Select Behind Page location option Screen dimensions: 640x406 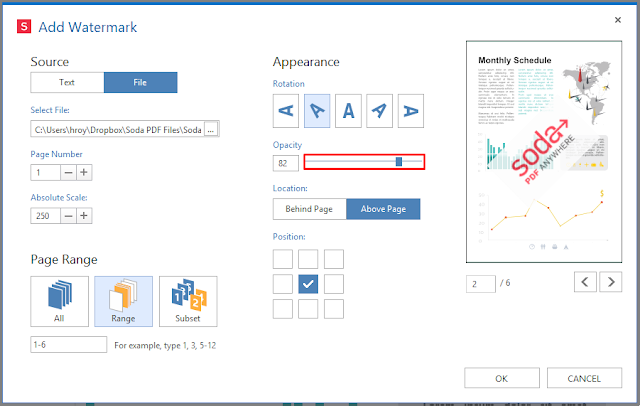[309, 209]
